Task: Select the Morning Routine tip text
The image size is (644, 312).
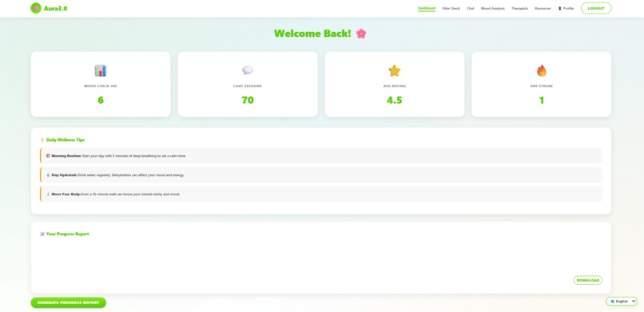Action: [x=119, y=156]
